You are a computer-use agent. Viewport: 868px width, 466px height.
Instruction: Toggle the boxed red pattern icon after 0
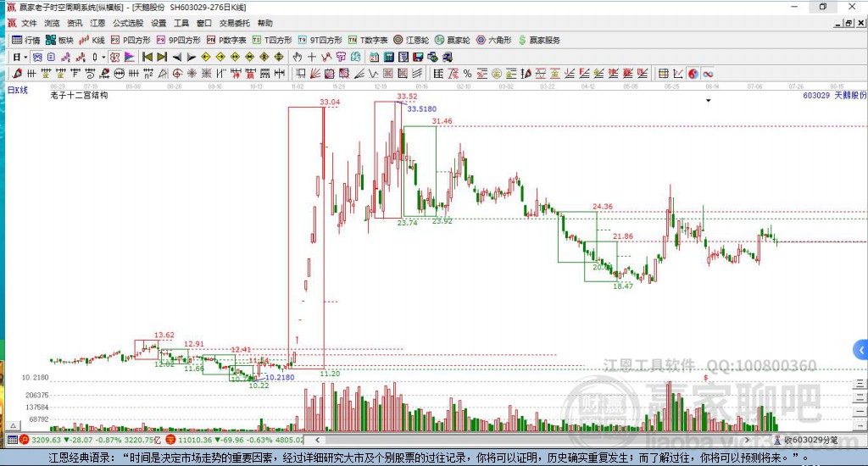[114, 57]
